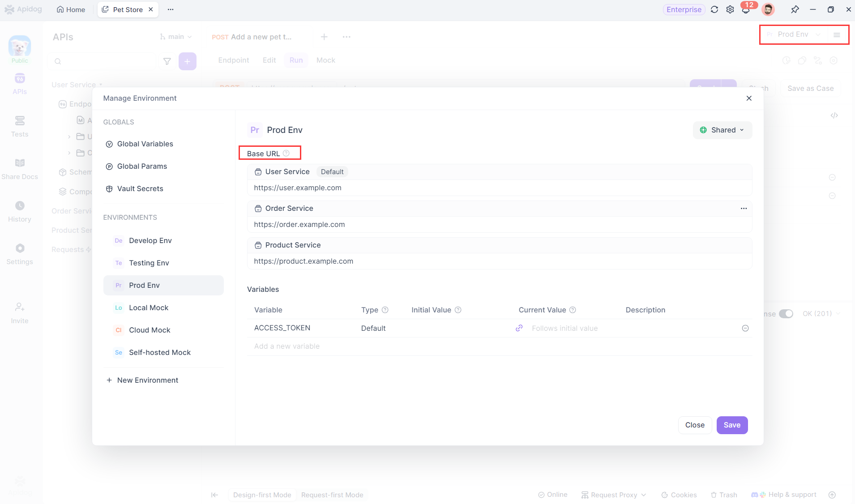
Task: Click Invite in left sidebar
Action: click(x=20, y=313)
